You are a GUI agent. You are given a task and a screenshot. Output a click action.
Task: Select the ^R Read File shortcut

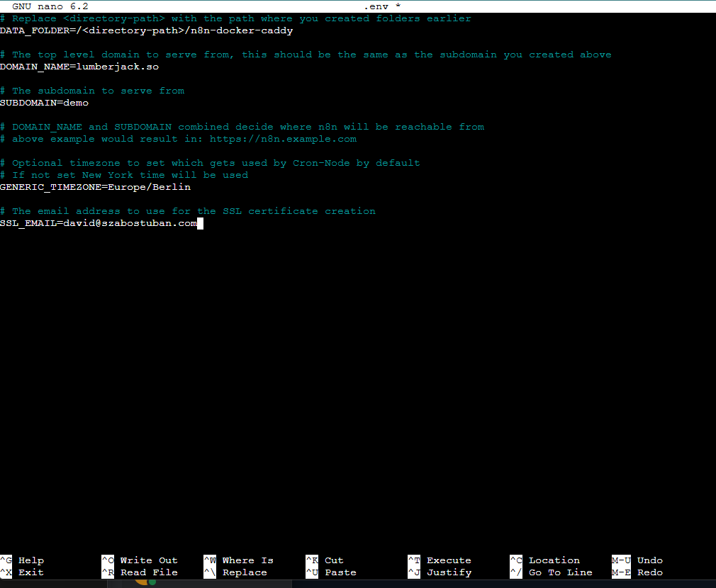click(140, 572)
